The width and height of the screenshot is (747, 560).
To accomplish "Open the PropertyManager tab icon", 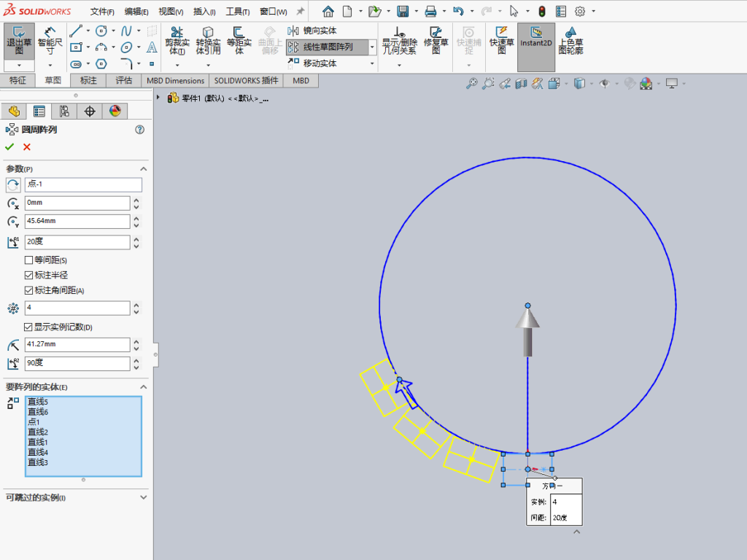I will (39, 112).
